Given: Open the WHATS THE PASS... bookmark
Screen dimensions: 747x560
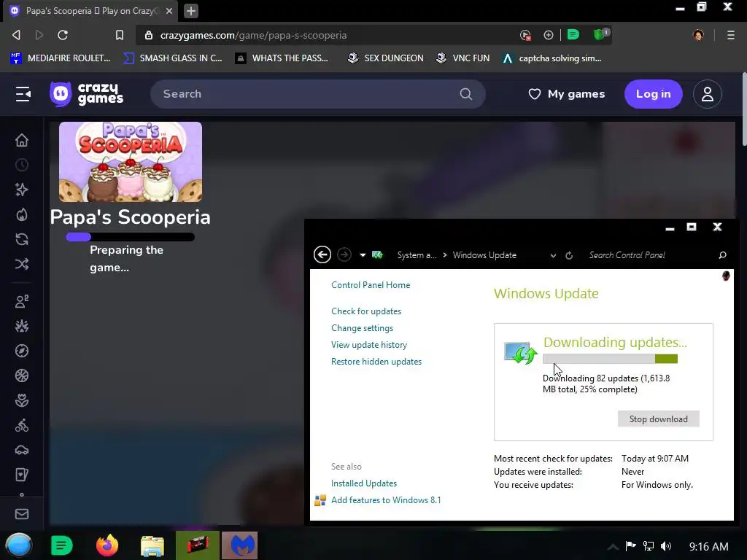Looking at the screenshot, I should [282, 58].
